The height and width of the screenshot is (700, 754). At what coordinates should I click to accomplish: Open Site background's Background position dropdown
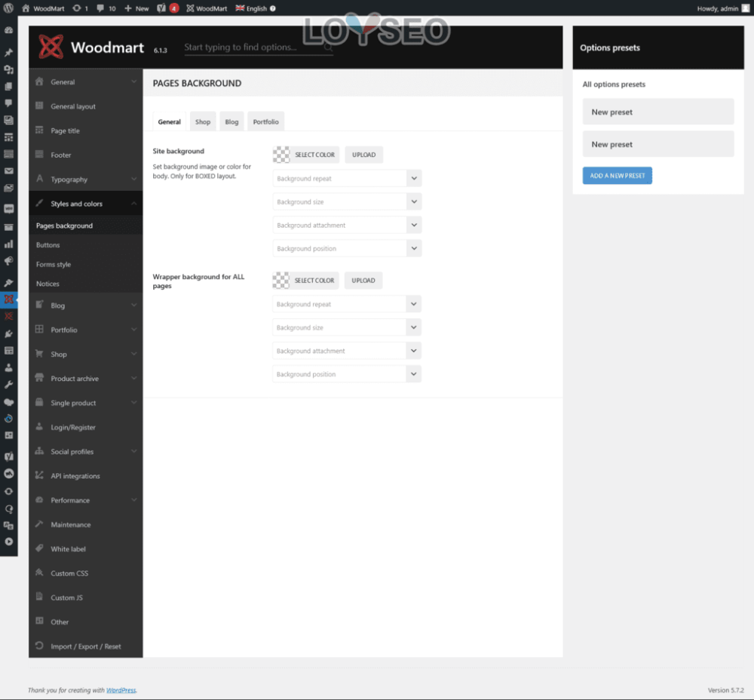click(x=347, y=248)
